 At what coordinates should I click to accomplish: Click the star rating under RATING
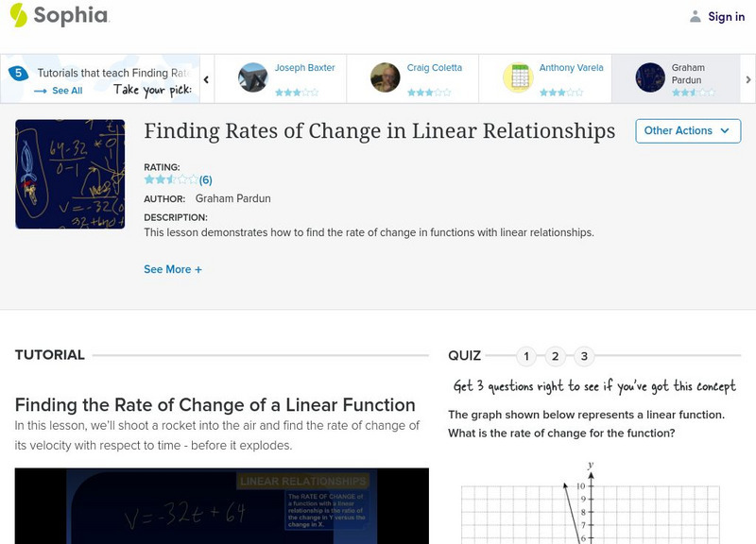coord(170,179)
